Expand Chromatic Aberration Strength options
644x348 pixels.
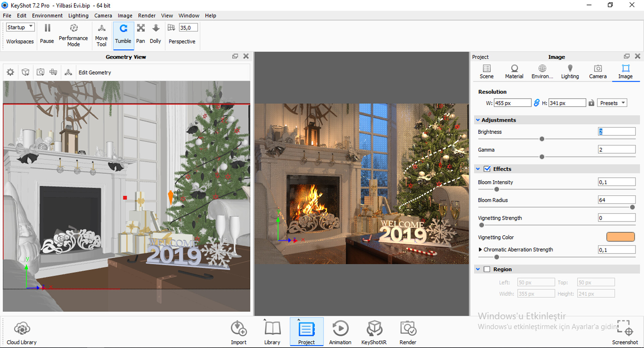click(x=480, y=250)
